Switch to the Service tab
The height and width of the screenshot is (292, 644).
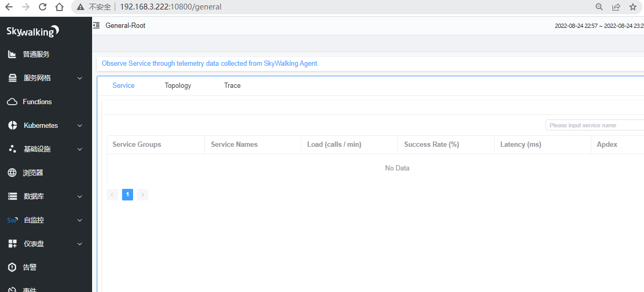point(124,85)
